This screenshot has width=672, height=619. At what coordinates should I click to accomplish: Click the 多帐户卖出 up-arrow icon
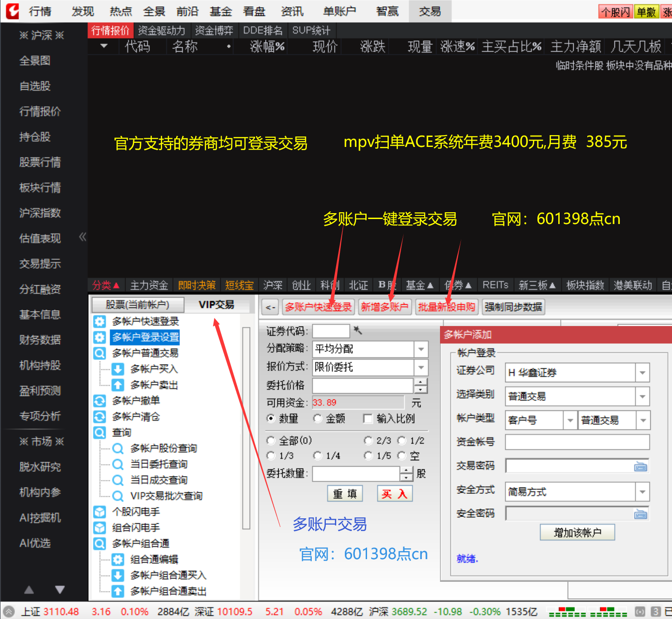(118, 385)
